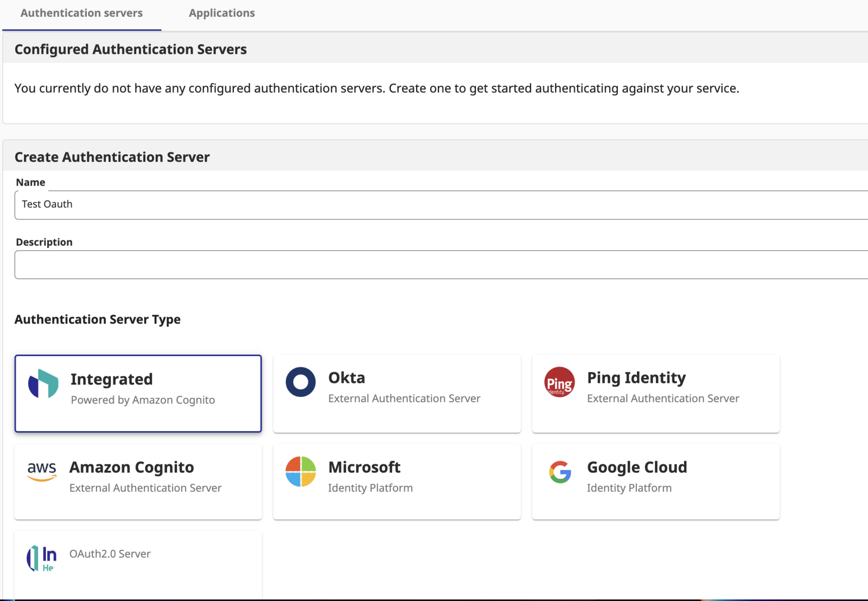Screen dimensions: 868x601
Task: Click the Description field label
Action: point(44,242)
